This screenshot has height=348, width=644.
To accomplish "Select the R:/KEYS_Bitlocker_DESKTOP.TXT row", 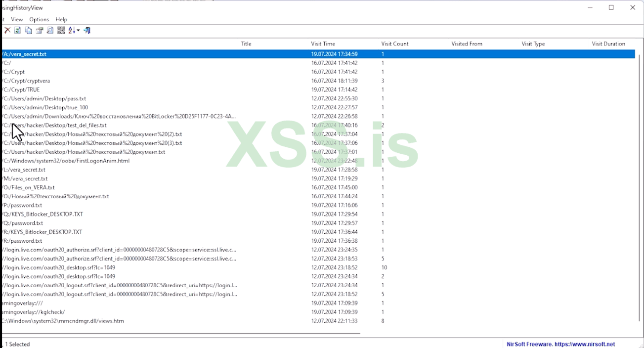I will (x=318, y=232).
